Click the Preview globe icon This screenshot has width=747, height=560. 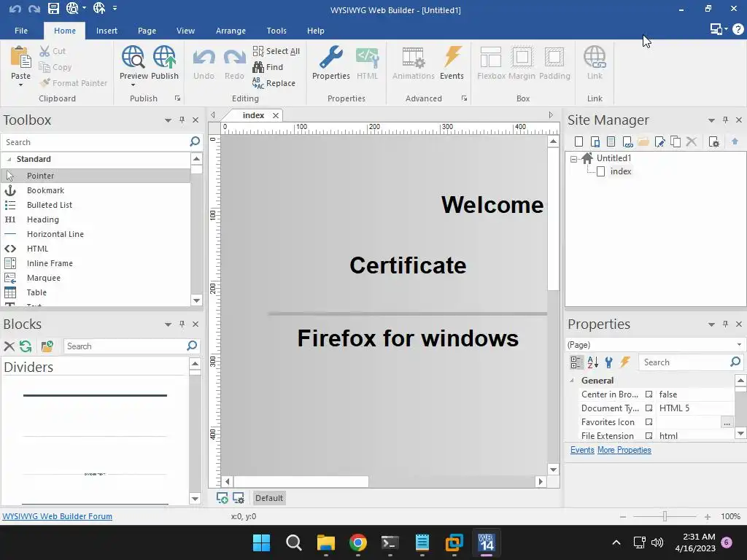[133, 57]
